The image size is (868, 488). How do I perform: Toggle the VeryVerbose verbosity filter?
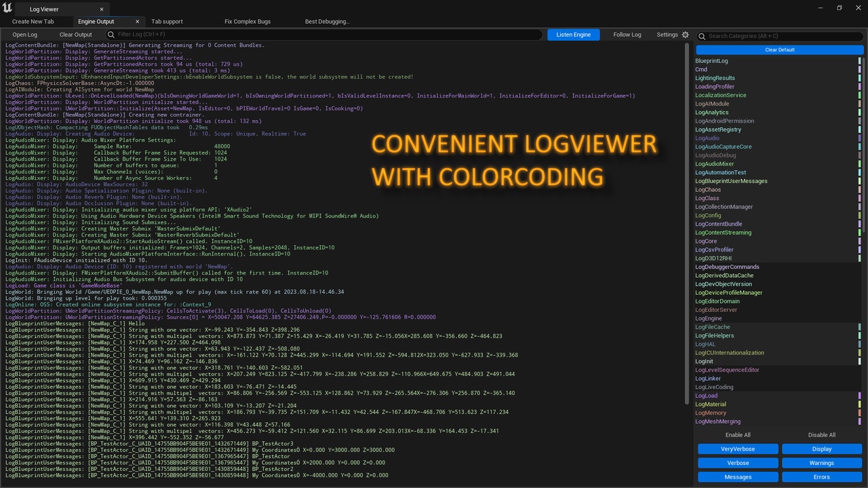[x=738, y=449]
